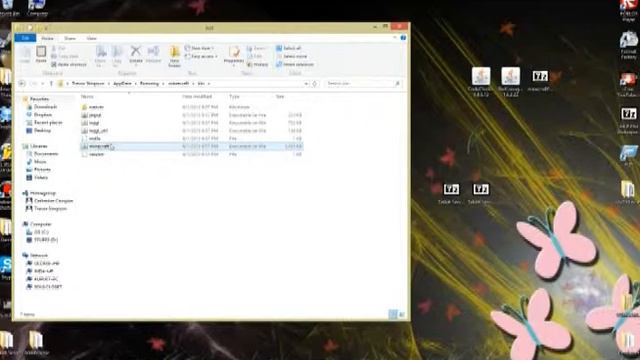Switch to details view in status bar
640x360 pixels.
[393, 314]
